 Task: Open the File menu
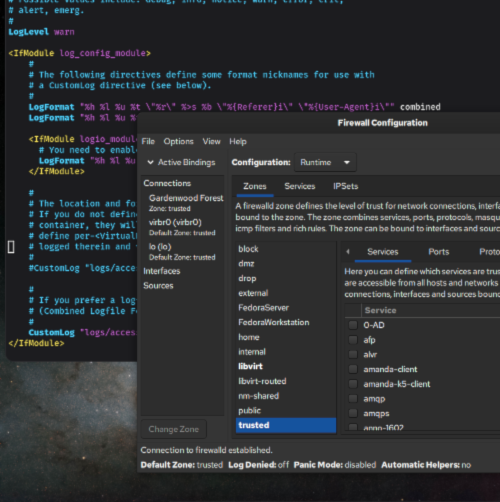(x=148, y=141)
